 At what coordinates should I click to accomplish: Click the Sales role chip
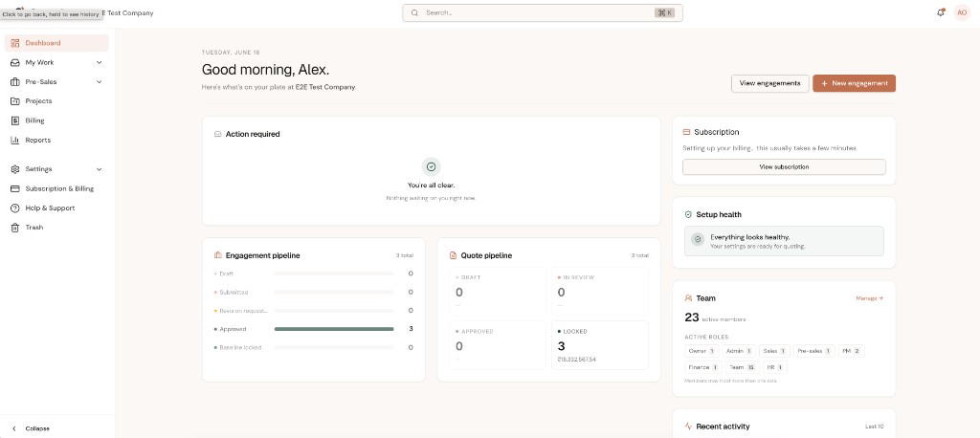[x=775, y=351]
